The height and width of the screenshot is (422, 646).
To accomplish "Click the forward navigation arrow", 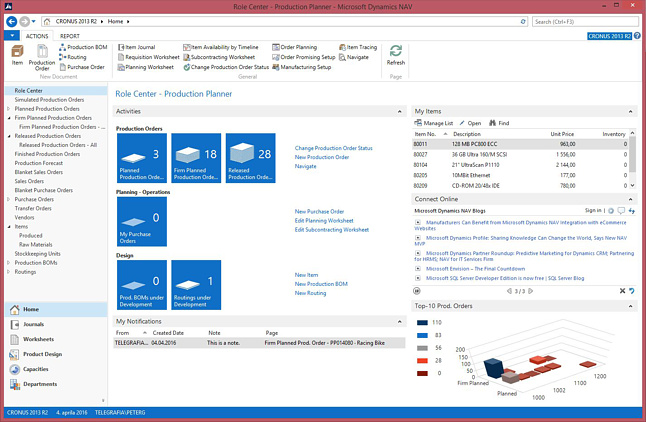I will [x=24, y=21].
